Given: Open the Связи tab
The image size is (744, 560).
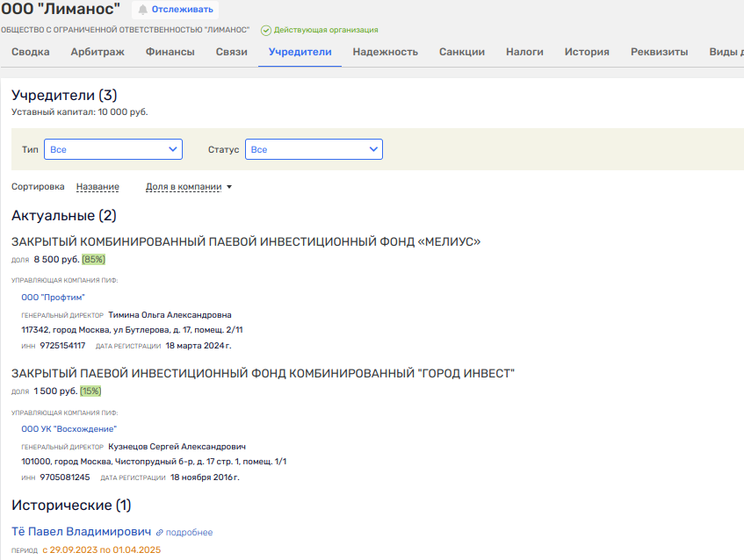Looking at the screenshot, I should pyautogui.click(x=232, y=52).
